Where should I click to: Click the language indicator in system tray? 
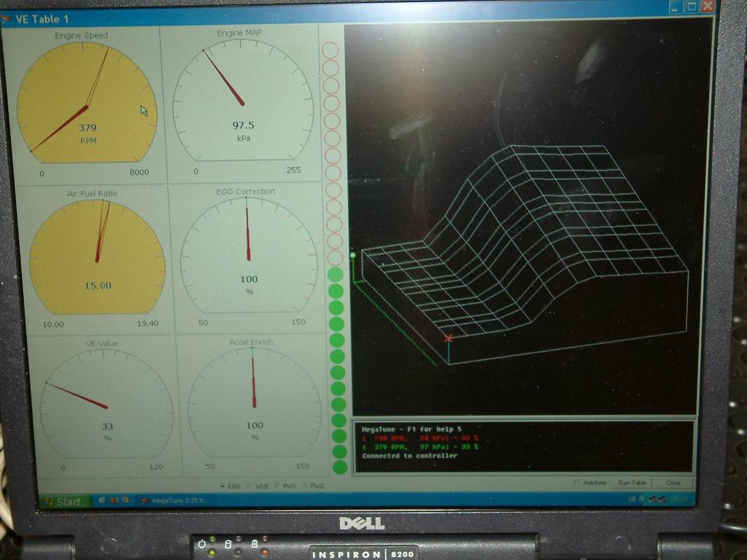(x=632, y=499)
